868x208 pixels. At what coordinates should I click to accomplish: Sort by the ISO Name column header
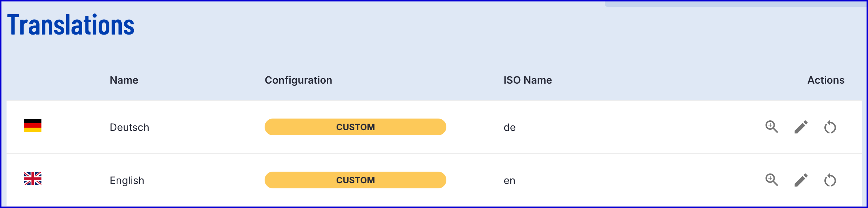[x=528, y=80]
